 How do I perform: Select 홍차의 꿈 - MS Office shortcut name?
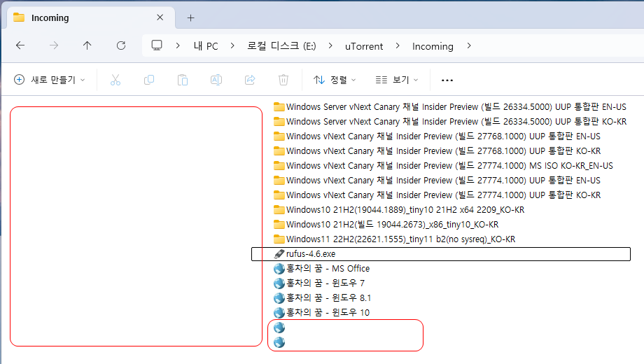click(328, 269)
